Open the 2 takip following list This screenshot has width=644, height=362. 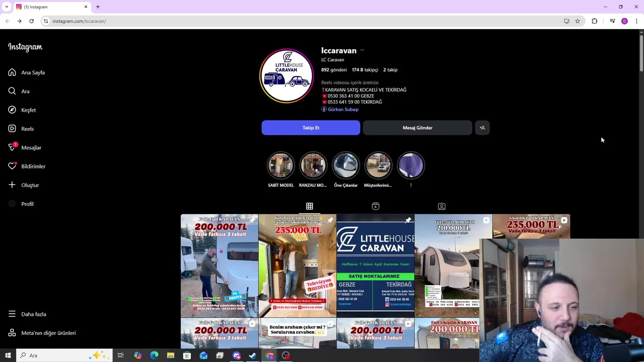[390, 70]
